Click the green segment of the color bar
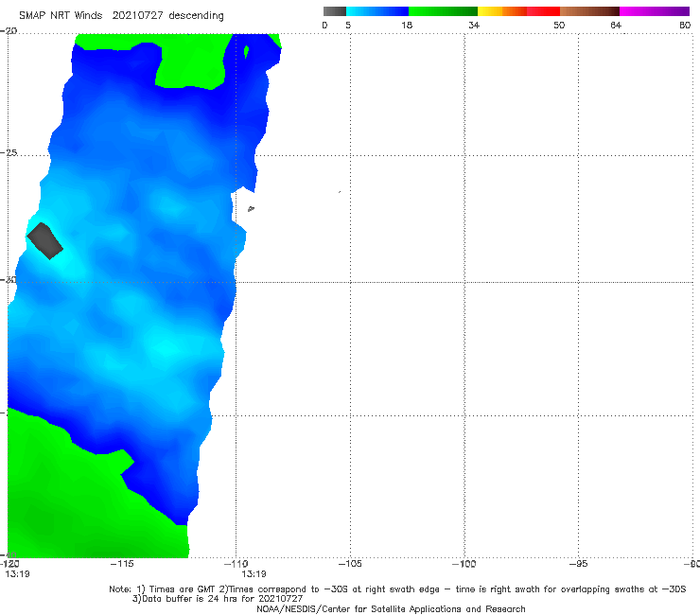The width and height of the screenshot is (700, 615). [x=443, y=11]
